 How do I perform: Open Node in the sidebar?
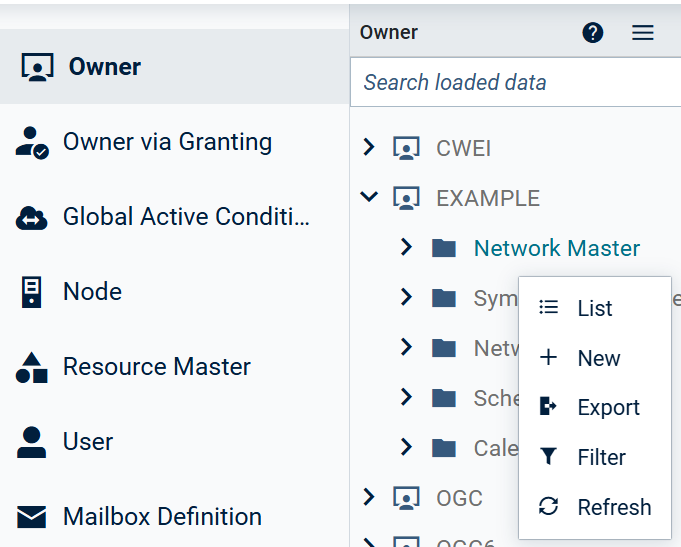point(174,292)
